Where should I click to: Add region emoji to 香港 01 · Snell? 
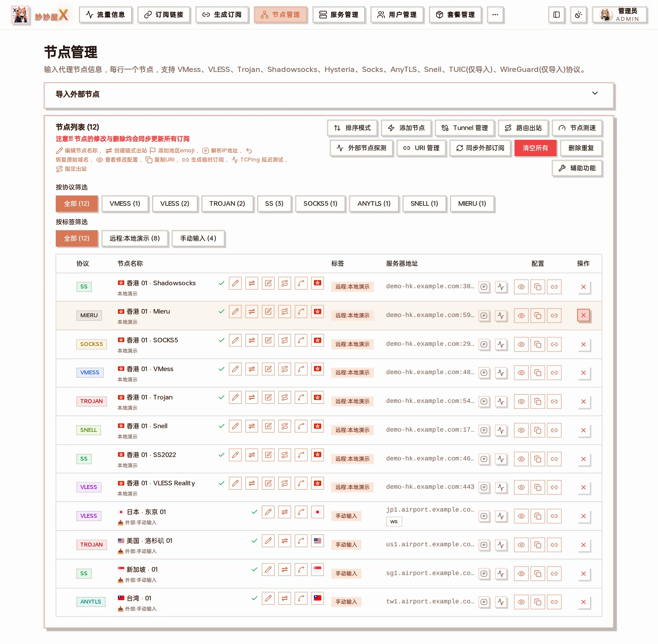pyautogui.click(x=317, y=426)
